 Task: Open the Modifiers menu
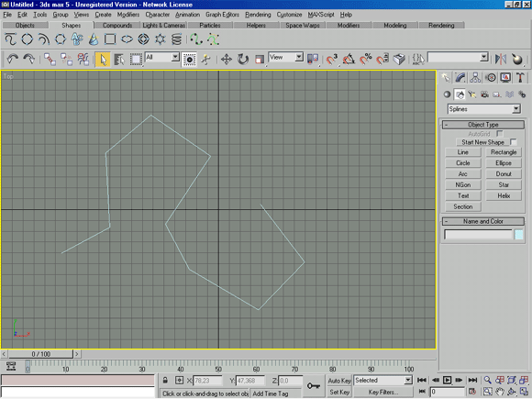(x=128, y=15)
